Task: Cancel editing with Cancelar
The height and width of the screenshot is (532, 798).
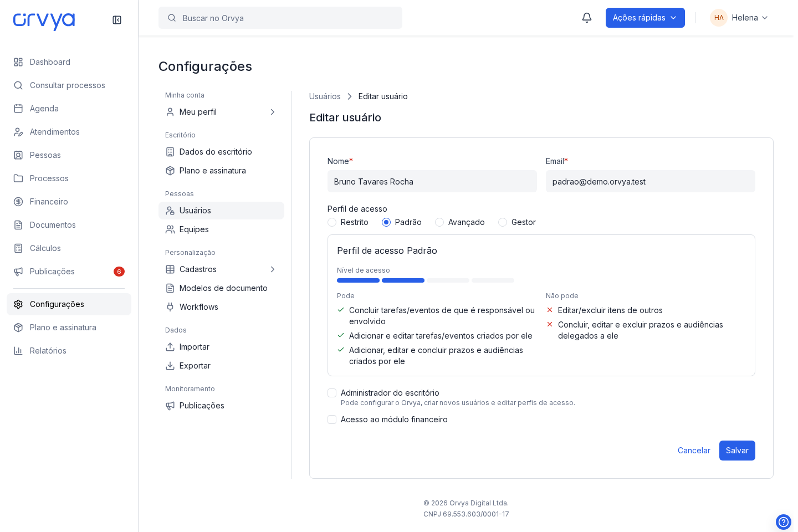Action: tap(694, 451)
